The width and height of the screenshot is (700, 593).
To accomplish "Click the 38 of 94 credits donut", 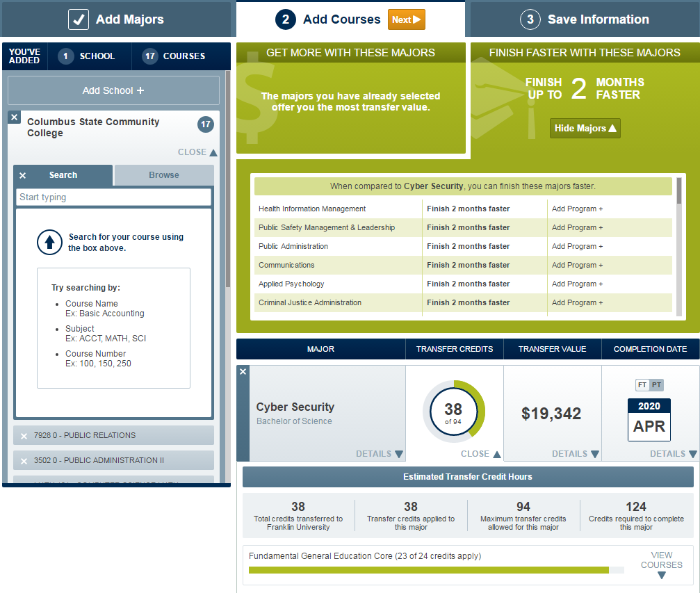I will coord(453,412).
